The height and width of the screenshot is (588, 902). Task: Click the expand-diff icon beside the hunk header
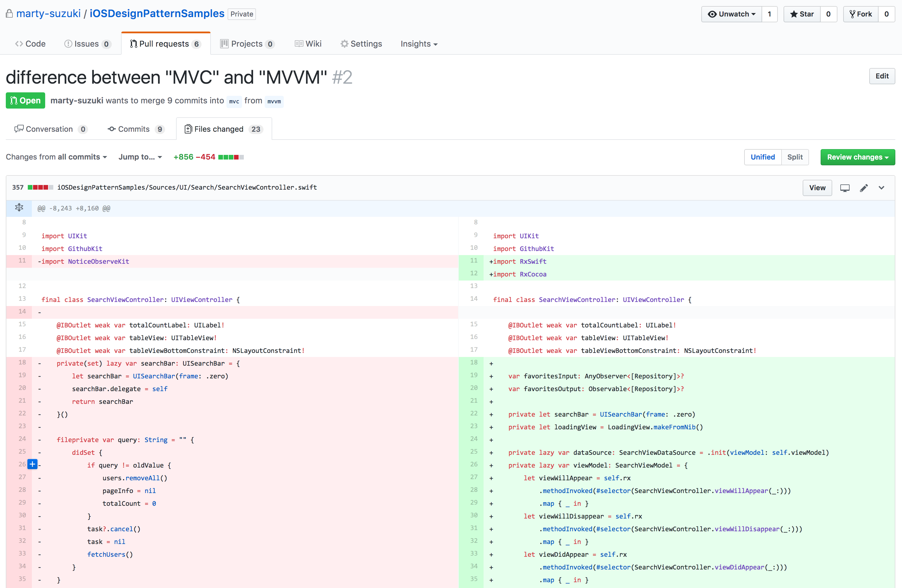tap(19, 208)
